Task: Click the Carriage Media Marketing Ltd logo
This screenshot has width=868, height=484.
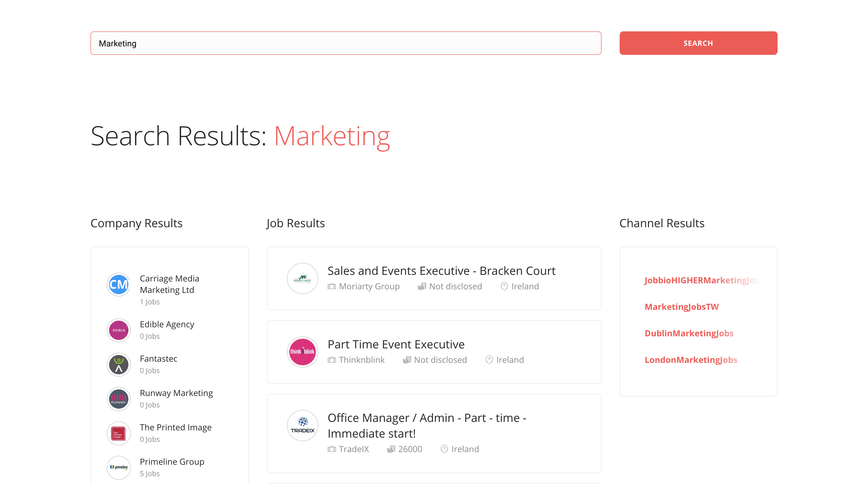Action: (x=118, y=284)
